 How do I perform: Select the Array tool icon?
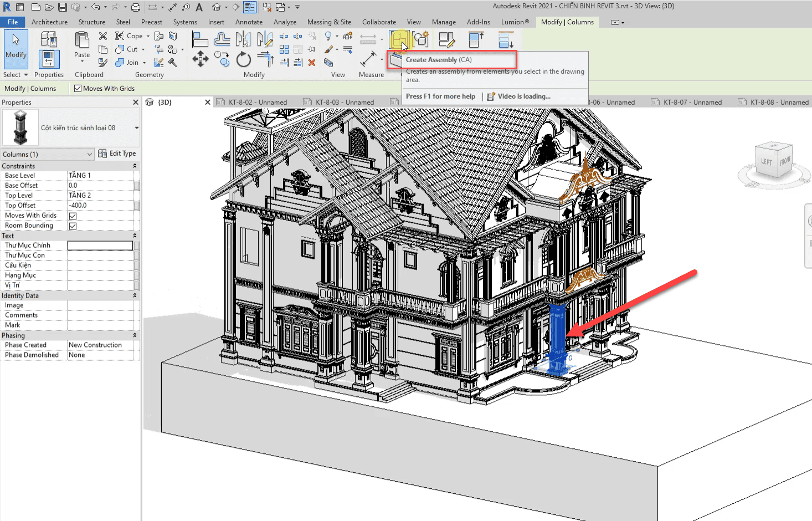point(284,49)
